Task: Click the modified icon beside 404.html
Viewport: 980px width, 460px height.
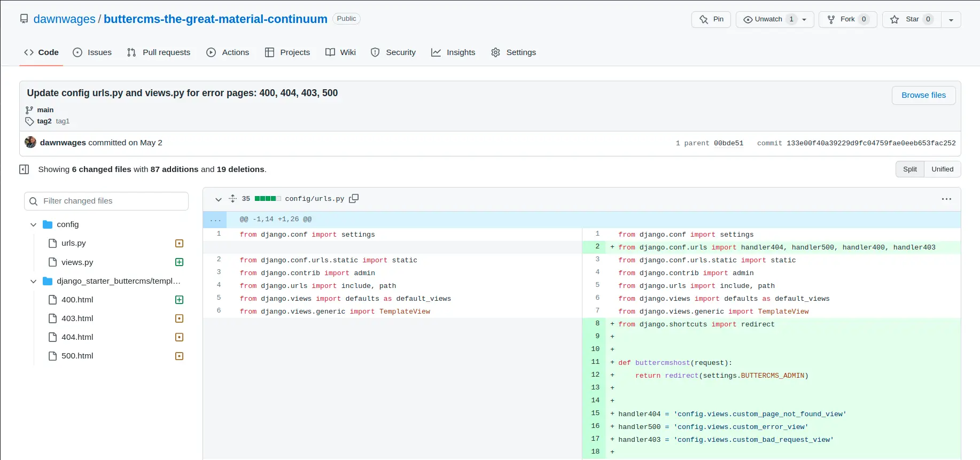Action: click(x=180, y=337)
